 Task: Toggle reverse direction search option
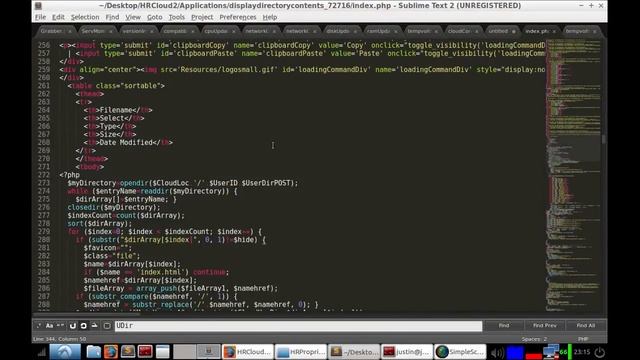click(x=73, y=326)
